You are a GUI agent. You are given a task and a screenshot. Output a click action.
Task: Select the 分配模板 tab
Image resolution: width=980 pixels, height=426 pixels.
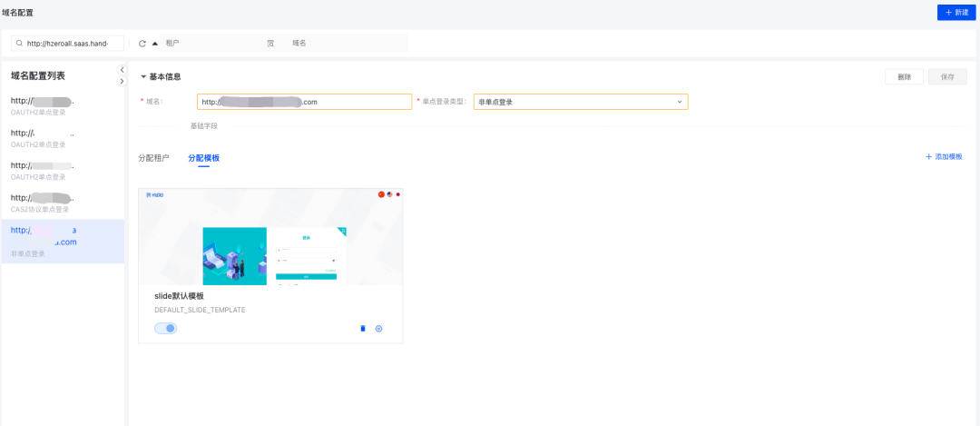pyautogui.click(x=203, y=158)
